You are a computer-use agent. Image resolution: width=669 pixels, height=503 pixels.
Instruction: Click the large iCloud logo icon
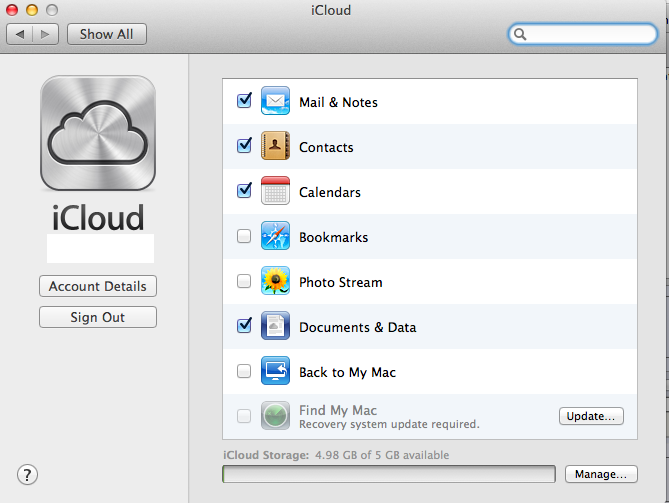pyautogui.click(x=98, y=133)
